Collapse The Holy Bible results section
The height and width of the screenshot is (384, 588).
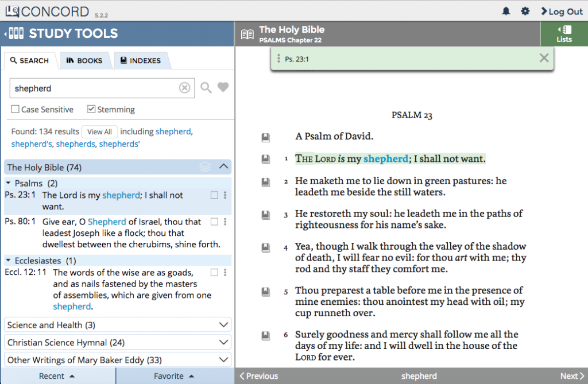point(224,167)
